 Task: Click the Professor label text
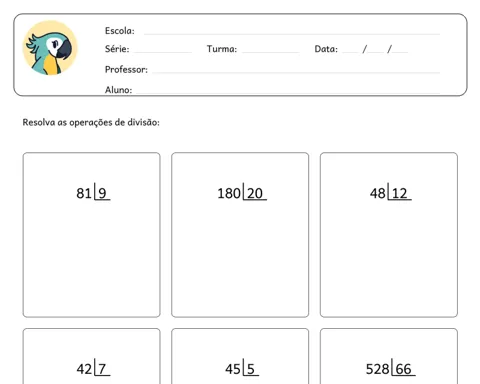(x=126, y=69)
